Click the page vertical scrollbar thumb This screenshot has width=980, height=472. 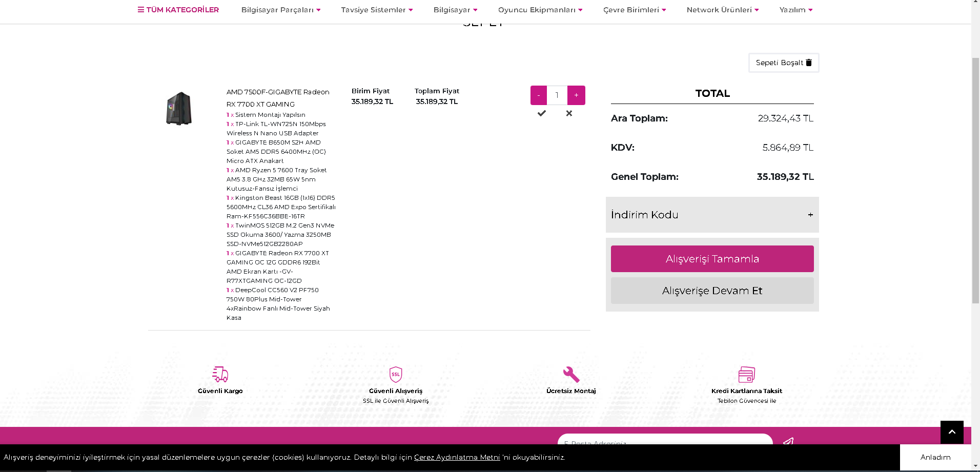[975, 180]
